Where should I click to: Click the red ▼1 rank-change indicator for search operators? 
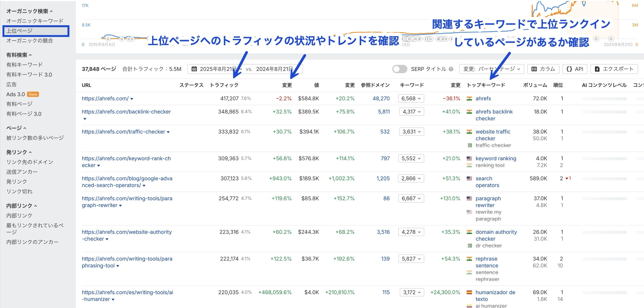click(x=568, y=178)
